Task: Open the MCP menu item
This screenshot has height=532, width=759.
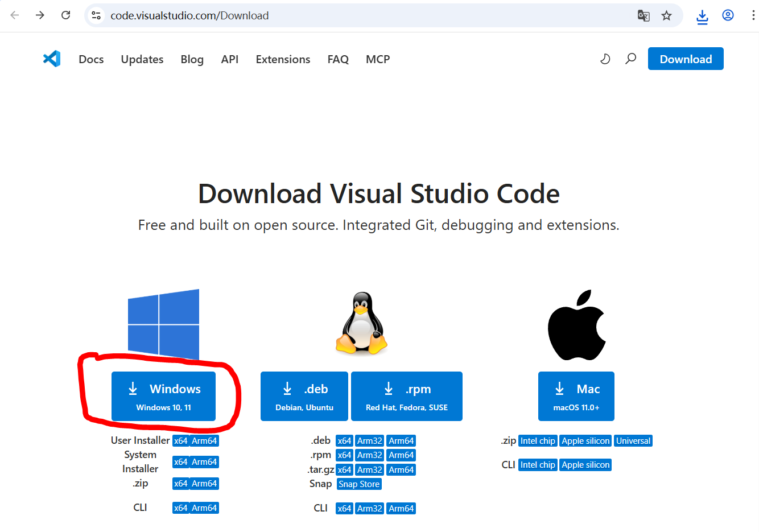Action: click(378, 59)
